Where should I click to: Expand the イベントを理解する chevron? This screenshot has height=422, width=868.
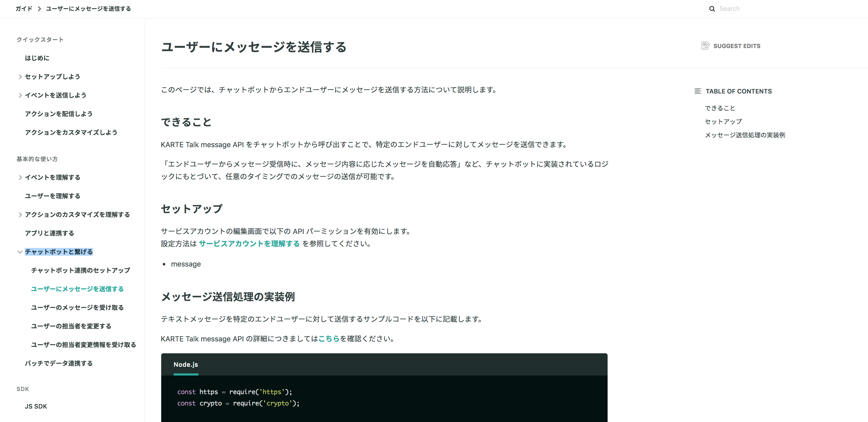(x=20, y=177)
